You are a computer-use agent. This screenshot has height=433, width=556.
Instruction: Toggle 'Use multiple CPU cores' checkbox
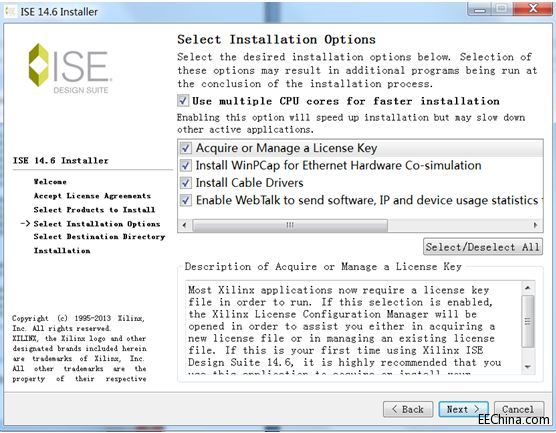point(183,101)
